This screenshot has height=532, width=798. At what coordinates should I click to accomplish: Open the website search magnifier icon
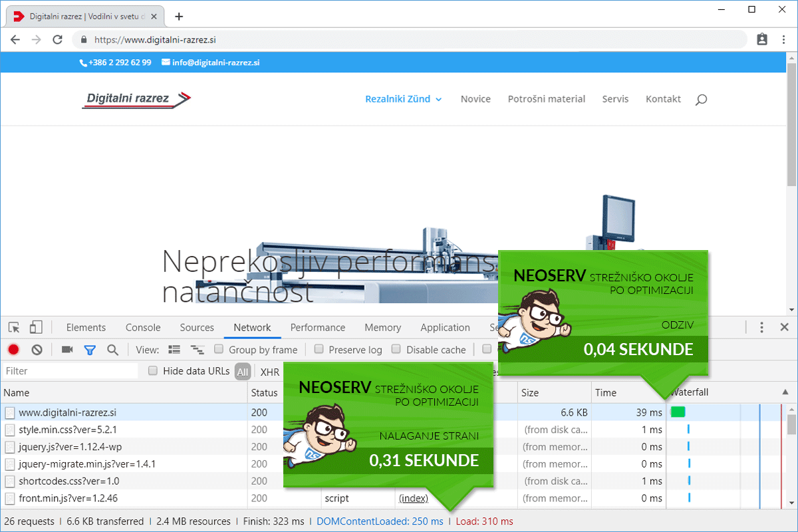(701, 100)
